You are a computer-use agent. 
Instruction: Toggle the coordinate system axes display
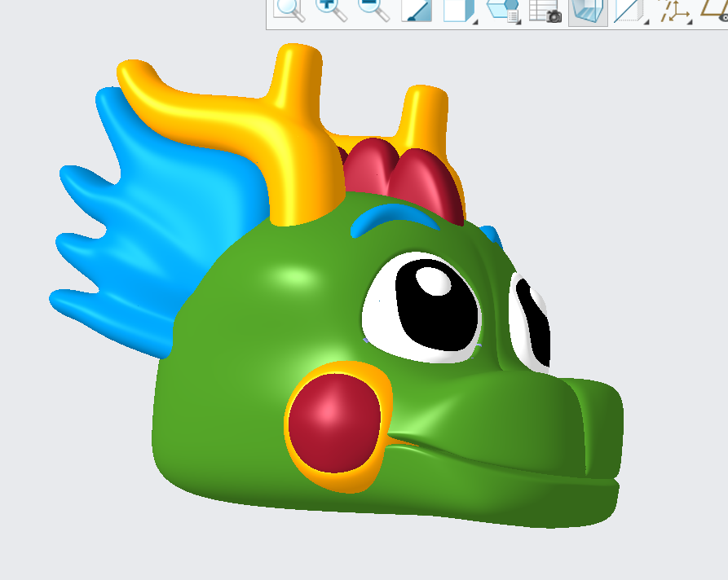pyautogui.click(x=674, y=11)
